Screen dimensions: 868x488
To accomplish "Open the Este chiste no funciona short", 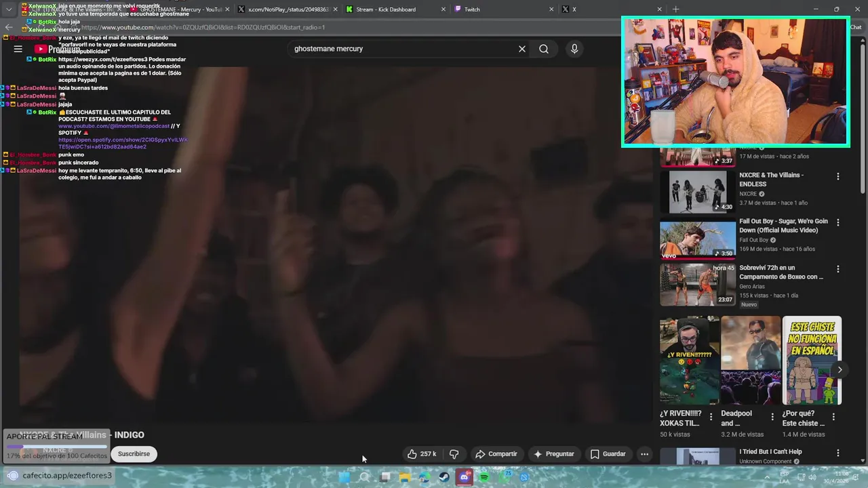I will 812,360.
